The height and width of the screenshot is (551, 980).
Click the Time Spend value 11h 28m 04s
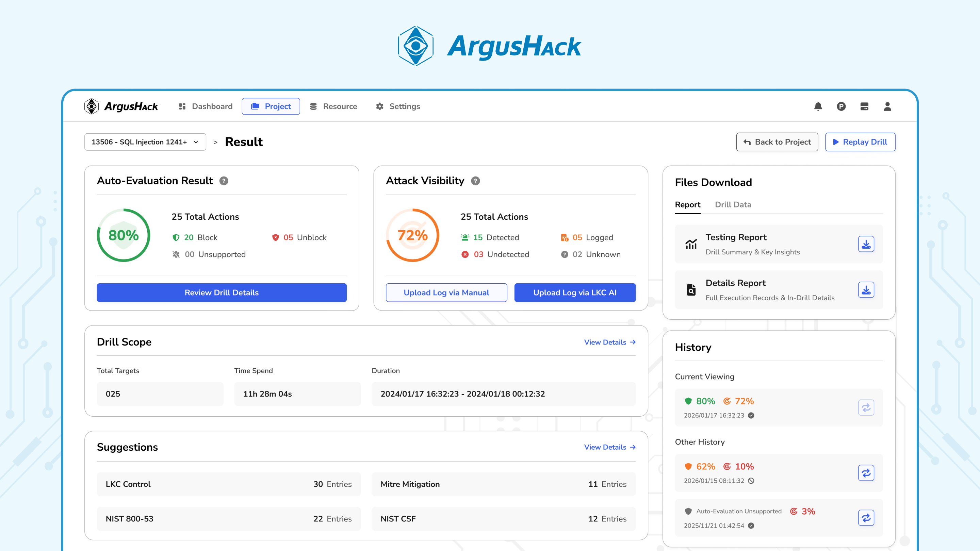[297, 394]
